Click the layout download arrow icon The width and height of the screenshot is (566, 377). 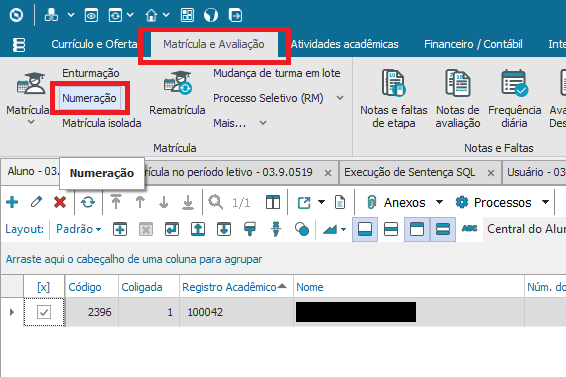point(224,229)
